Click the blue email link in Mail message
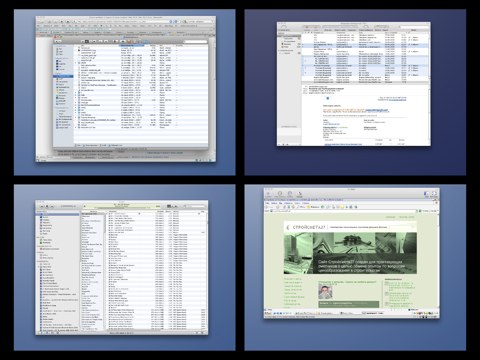 [x=377, y=110]
